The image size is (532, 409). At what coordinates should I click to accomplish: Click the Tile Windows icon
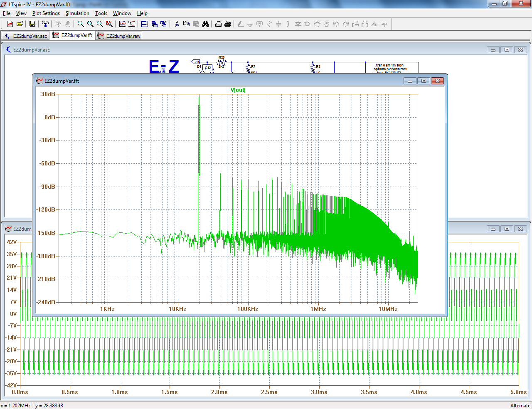click(145, 24)
